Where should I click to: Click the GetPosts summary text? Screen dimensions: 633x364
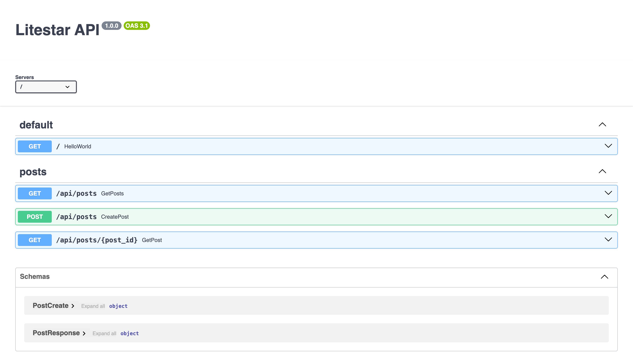tap(112, 193)
